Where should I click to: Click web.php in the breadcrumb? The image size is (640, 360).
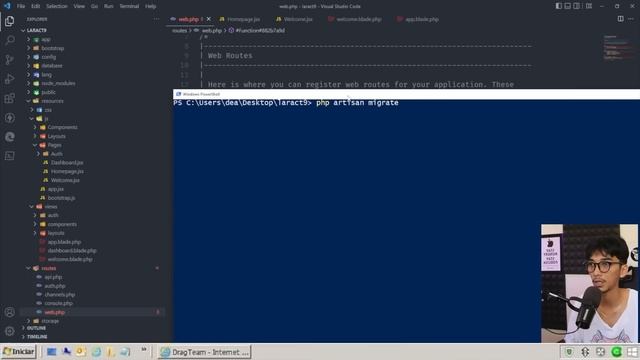click(212, 31)
